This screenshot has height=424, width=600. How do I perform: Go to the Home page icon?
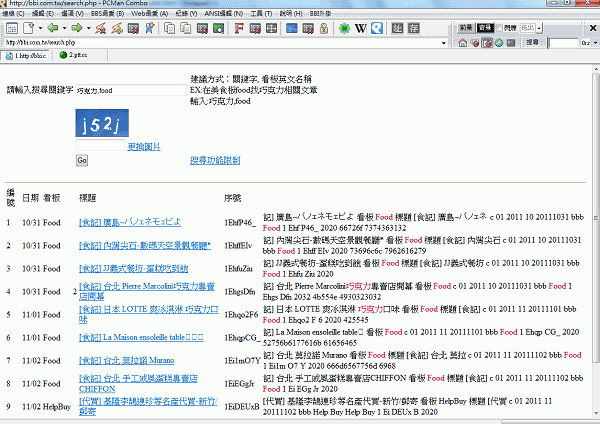tap(463, 43)
